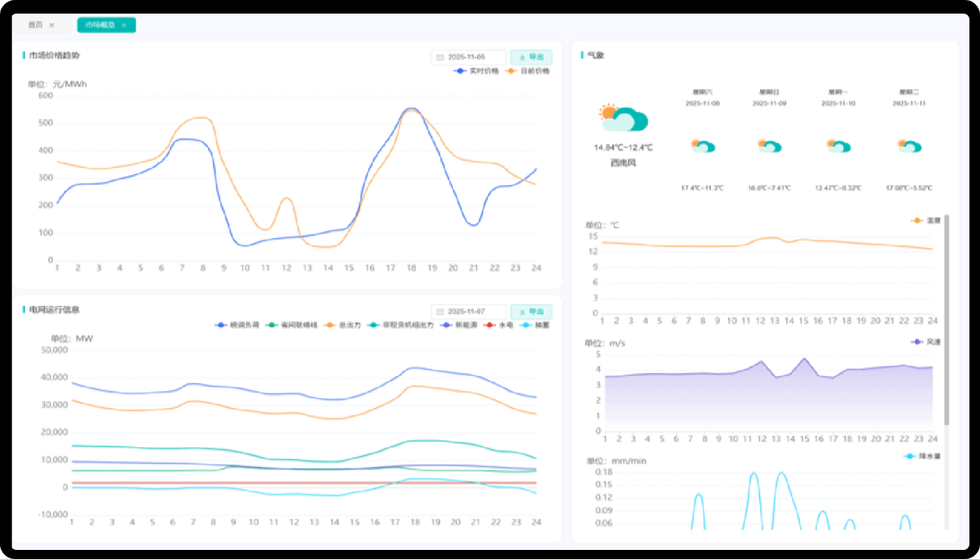Click 导出 button for market price trend
980x559 pixels.
coord(532,57)
